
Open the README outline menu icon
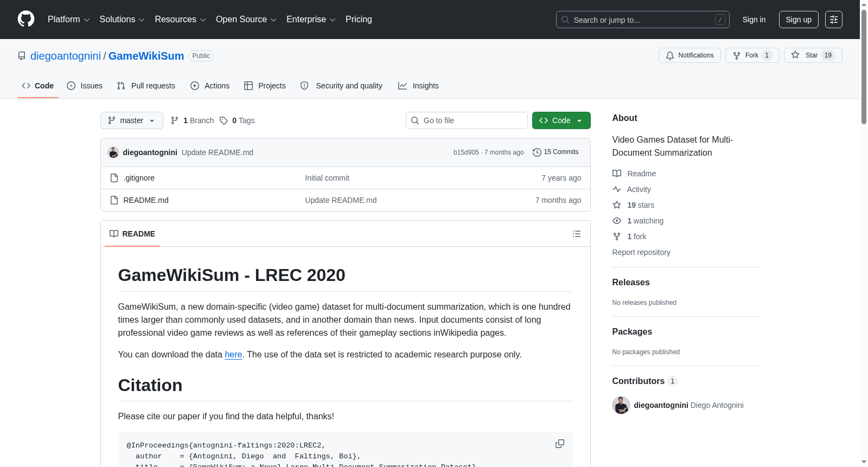point(577,234)
